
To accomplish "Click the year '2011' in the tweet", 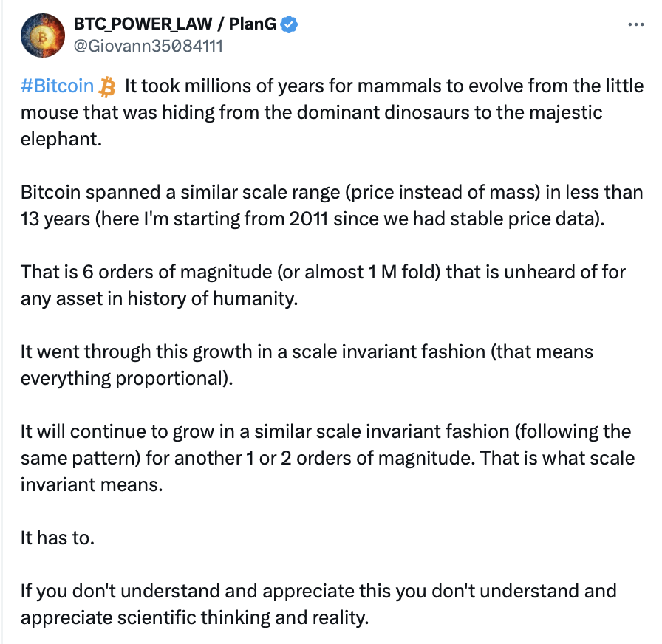I will 309,219.
